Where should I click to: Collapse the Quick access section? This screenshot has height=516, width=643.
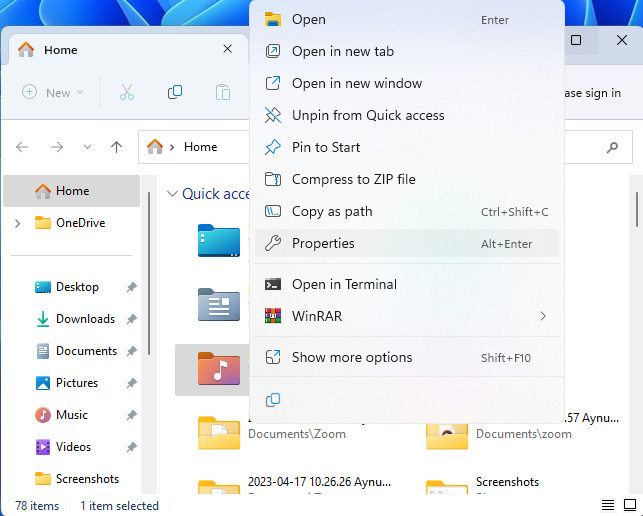(x=173, y=194)
